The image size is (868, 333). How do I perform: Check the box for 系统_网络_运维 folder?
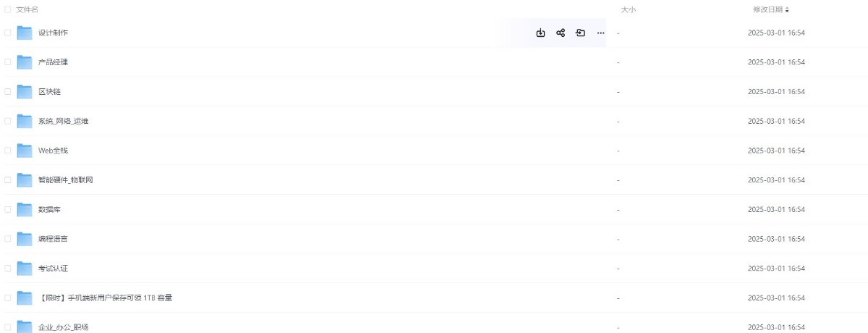pos(8,121)
